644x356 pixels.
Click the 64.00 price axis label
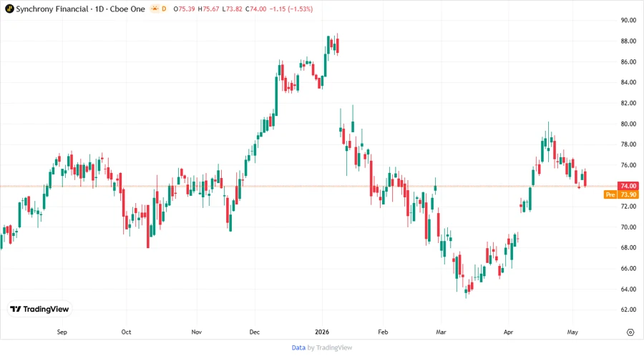tap(628, 289)
